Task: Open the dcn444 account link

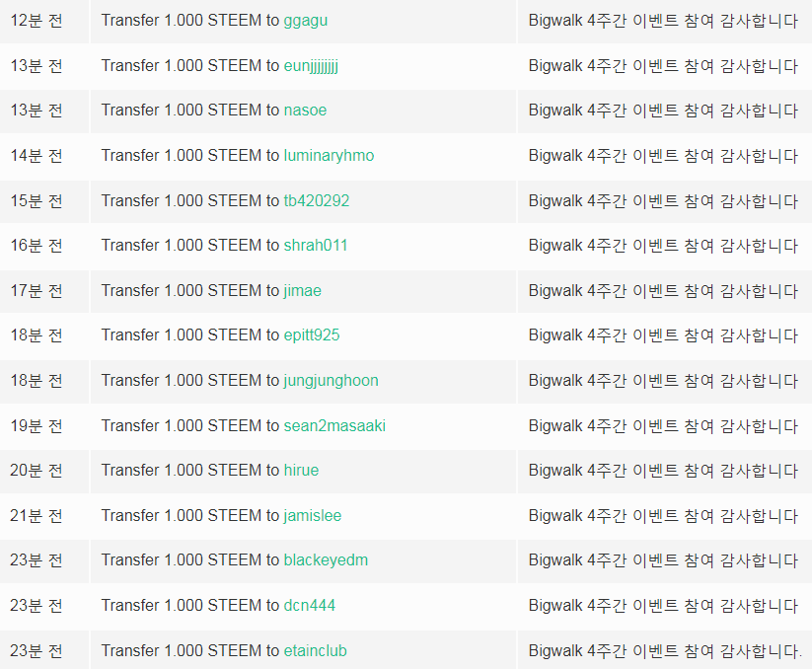Action: (x=310, y=605)
